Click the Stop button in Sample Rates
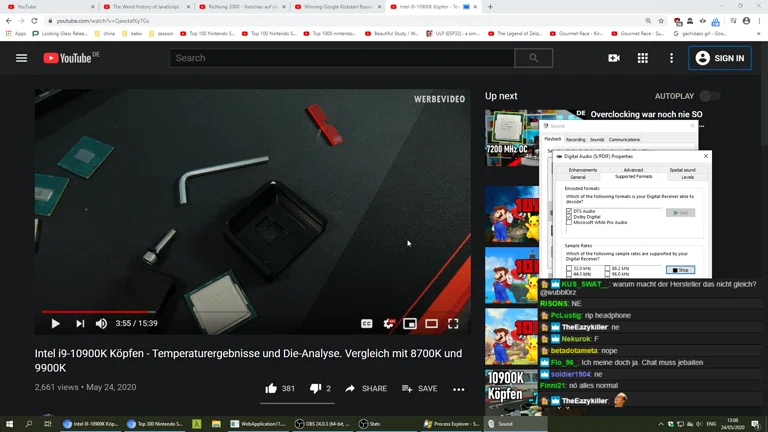 pos(680,270)
